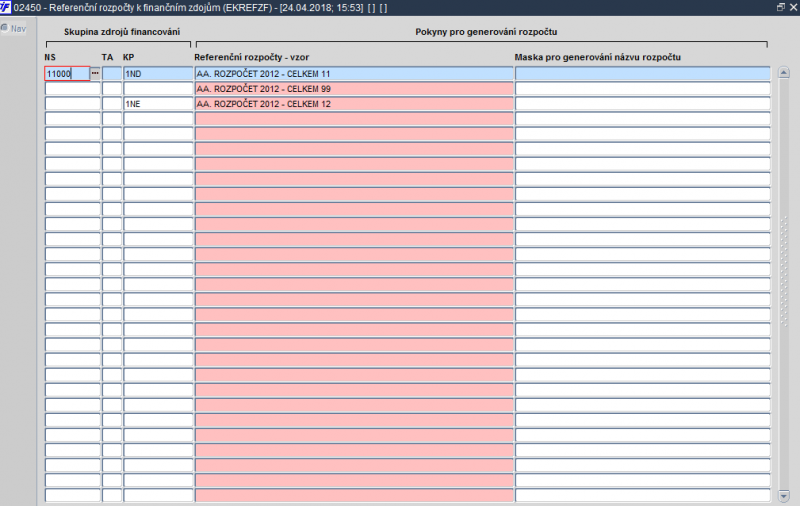Click the empty NS field in second row
800x506 pixels.
[72, 89]
